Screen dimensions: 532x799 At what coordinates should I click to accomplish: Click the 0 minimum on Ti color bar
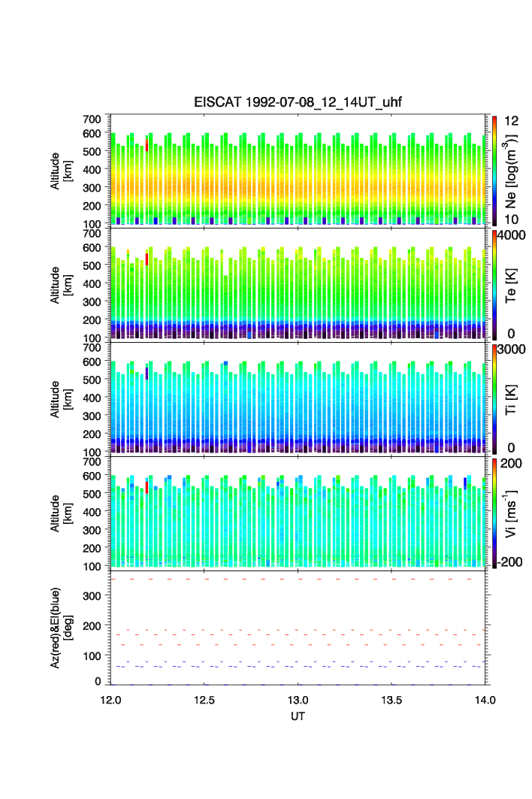pos(511,448)
